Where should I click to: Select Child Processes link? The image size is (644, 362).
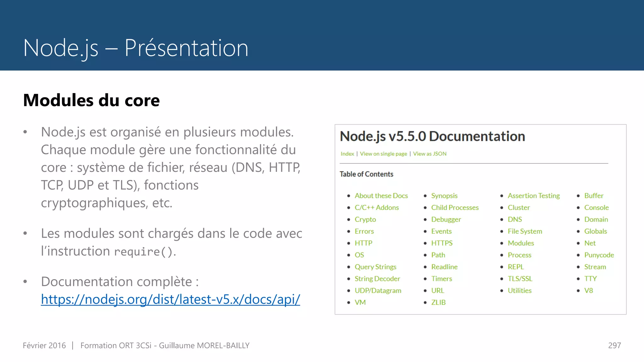tap(455, 207)
